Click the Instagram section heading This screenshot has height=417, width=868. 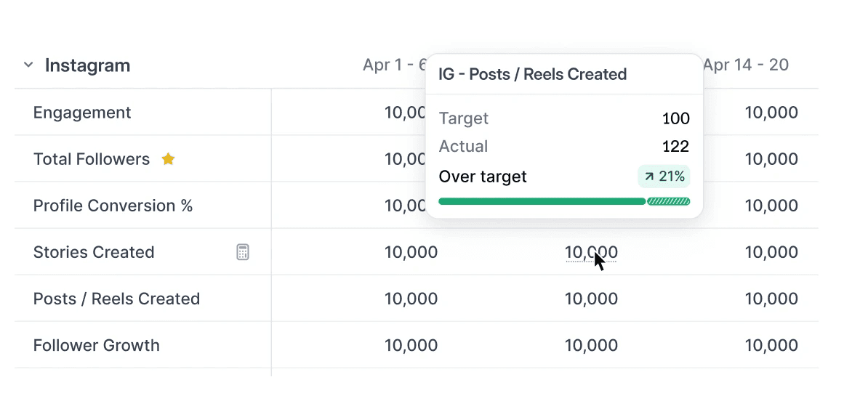tap(87, 65)
